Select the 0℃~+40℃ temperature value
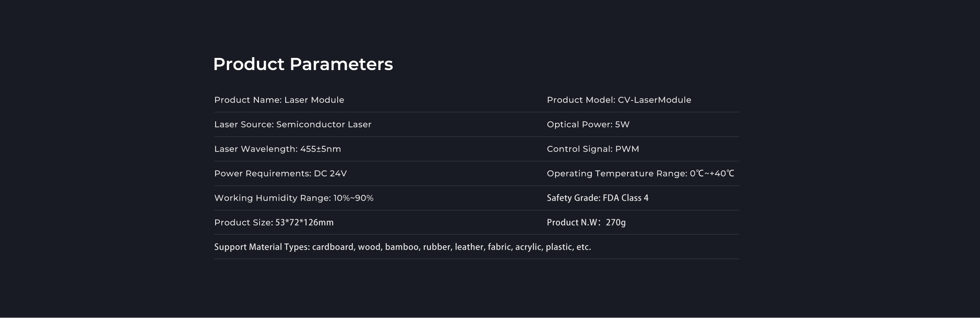Screen dimensions: 980x318 tap(712, 174)
